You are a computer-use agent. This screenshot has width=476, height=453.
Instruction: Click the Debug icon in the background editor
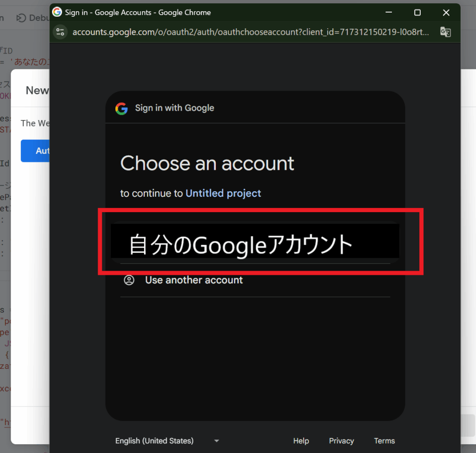tap(20, 18)
